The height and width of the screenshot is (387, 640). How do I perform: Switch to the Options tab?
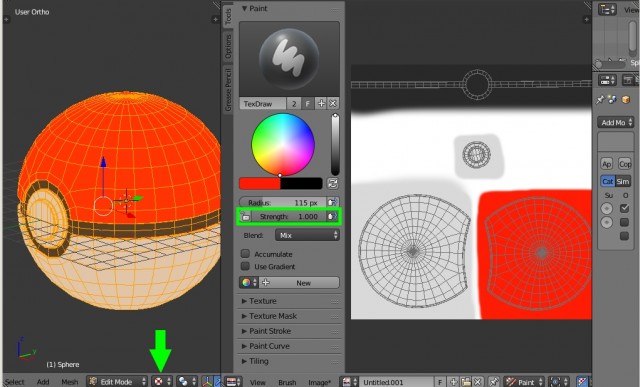click(x=228, y=46)
